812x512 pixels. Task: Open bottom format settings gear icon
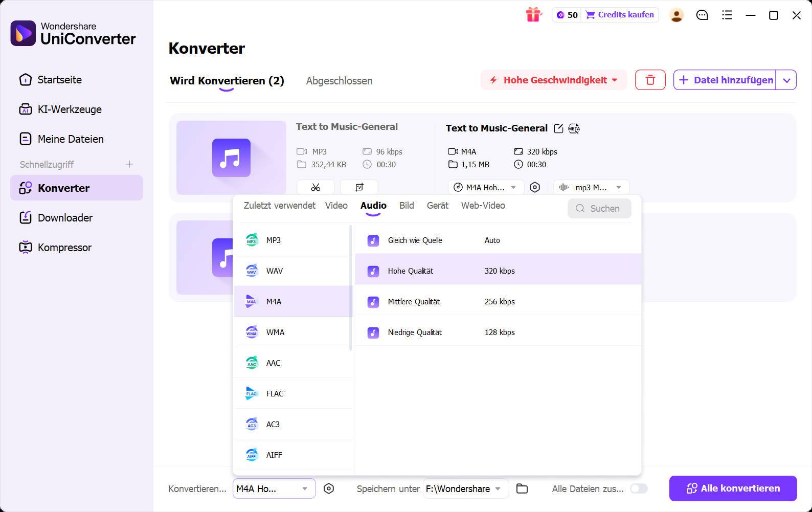(329, 488)
